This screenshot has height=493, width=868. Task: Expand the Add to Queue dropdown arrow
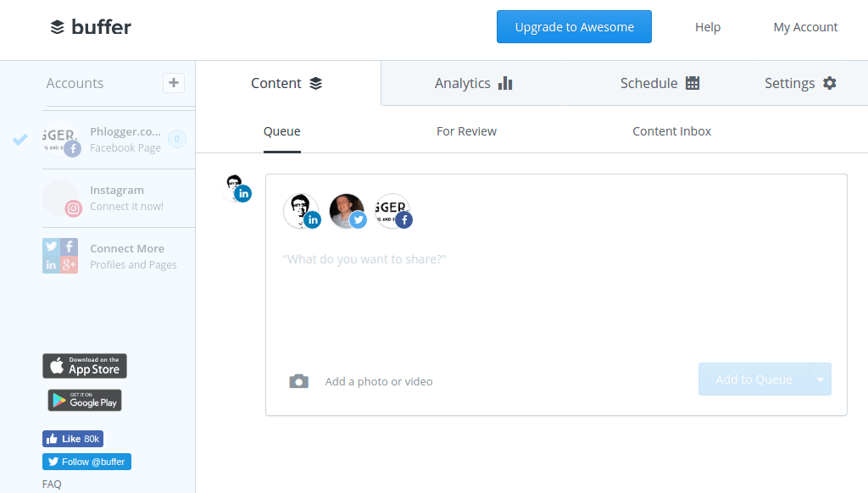[821, 379]
